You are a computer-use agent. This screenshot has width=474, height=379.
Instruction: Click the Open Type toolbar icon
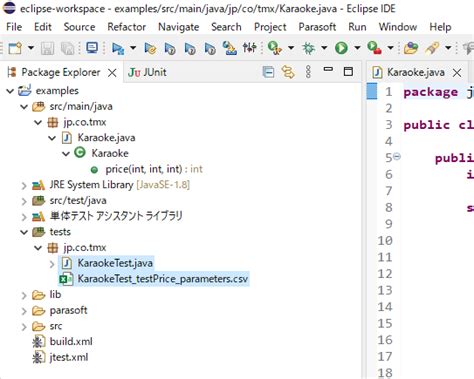point(411,48)
